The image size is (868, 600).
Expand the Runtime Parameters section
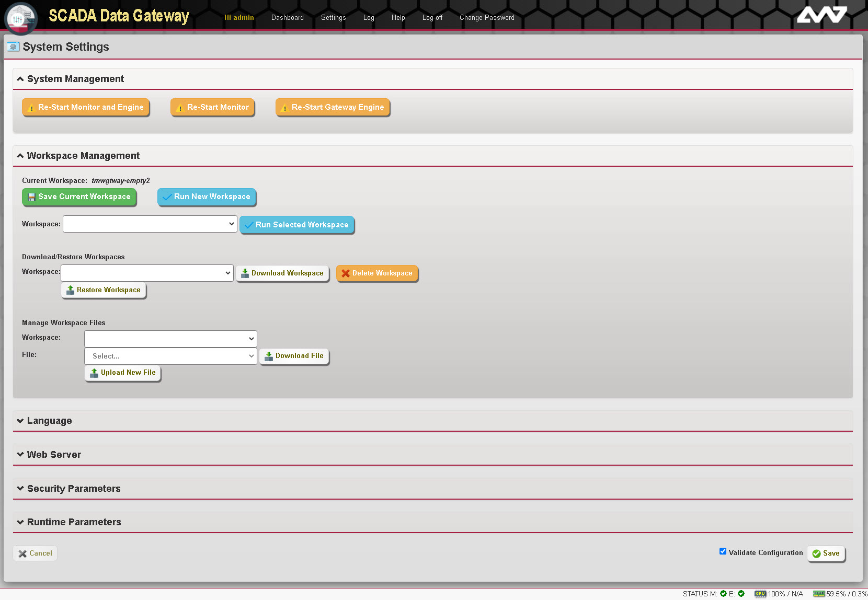20,522
